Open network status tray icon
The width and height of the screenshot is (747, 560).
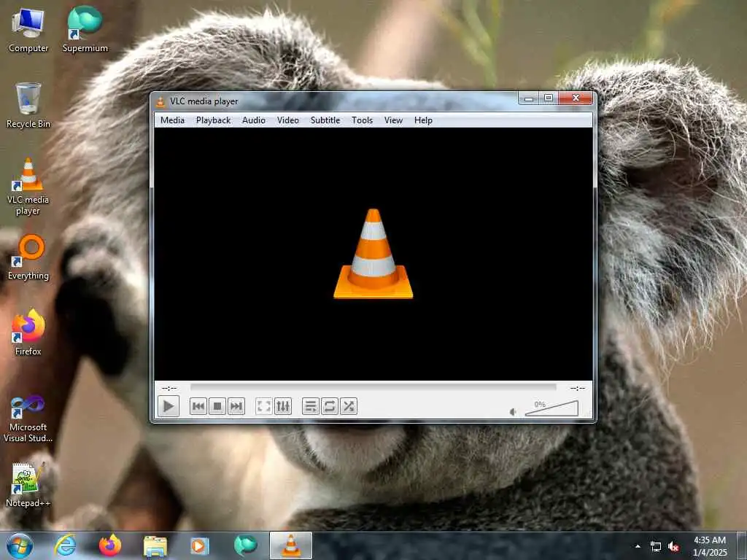coord(656,547)
